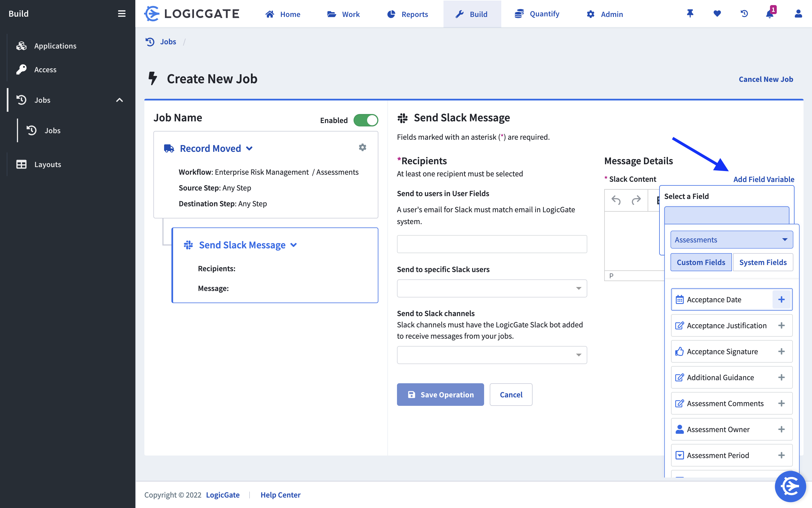Add Additional Guidance field with plus icon
812x508 pixels.
pos(782,377)
